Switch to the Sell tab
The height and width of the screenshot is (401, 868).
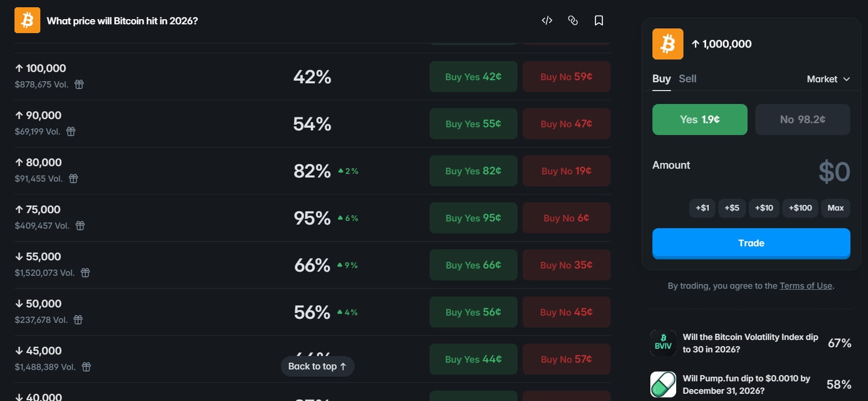point(687,79)
